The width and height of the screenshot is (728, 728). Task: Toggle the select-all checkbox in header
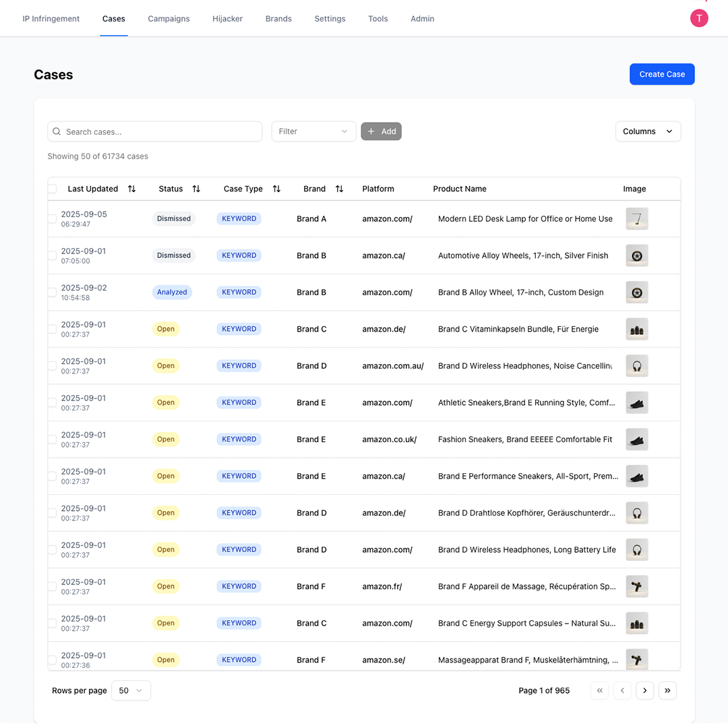coord(53,189)
